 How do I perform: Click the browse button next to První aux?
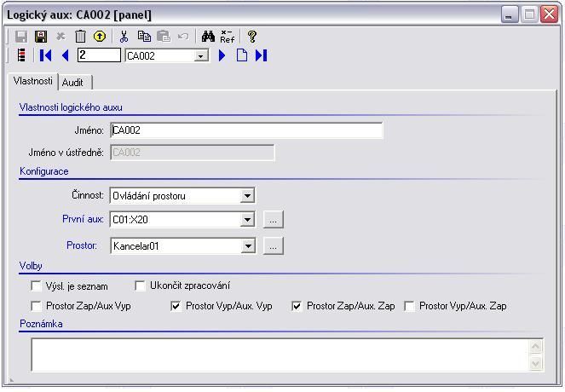pyautogui.click(x=273, y=220)
